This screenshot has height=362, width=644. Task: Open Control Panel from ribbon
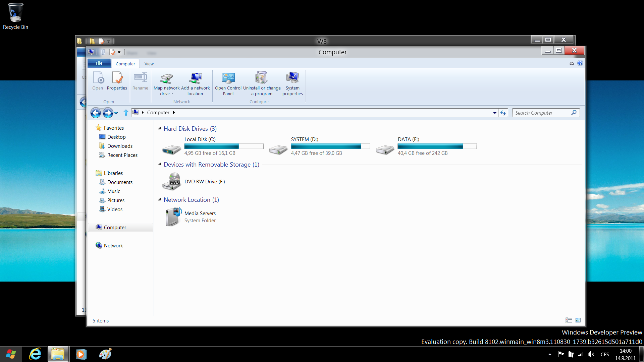[228, 83]
